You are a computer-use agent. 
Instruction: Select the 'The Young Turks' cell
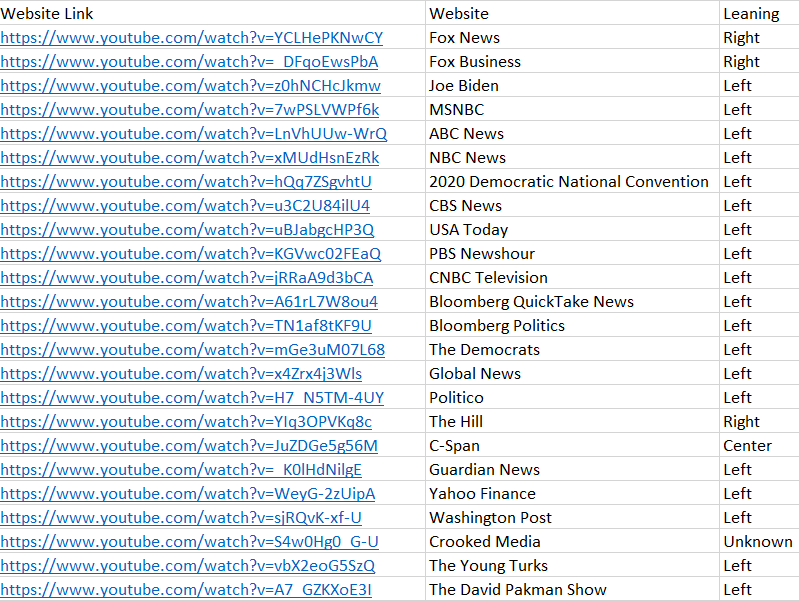click(x=572, y=565)
